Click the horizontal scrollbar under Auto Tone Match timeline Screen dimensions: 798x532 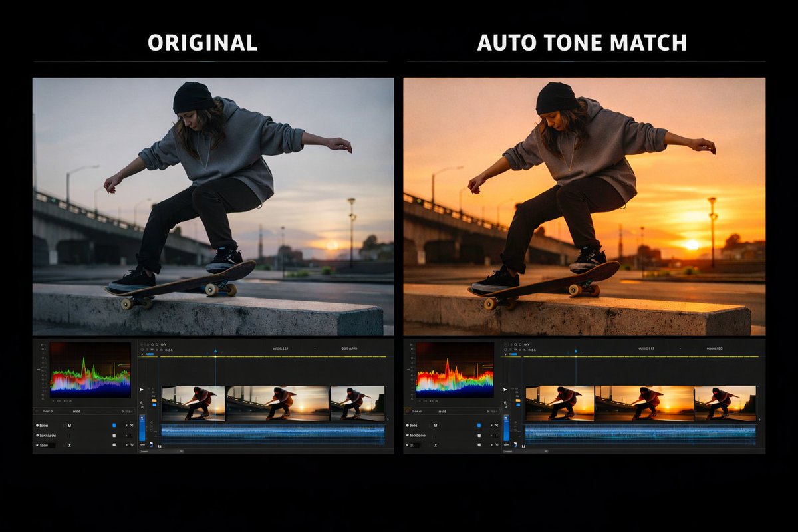527,450
